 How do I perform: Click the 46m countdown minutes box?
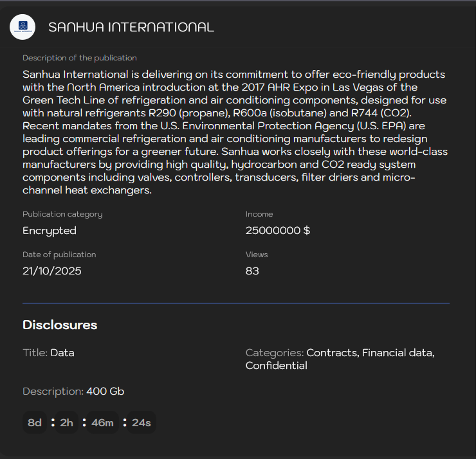pos(102,422)
